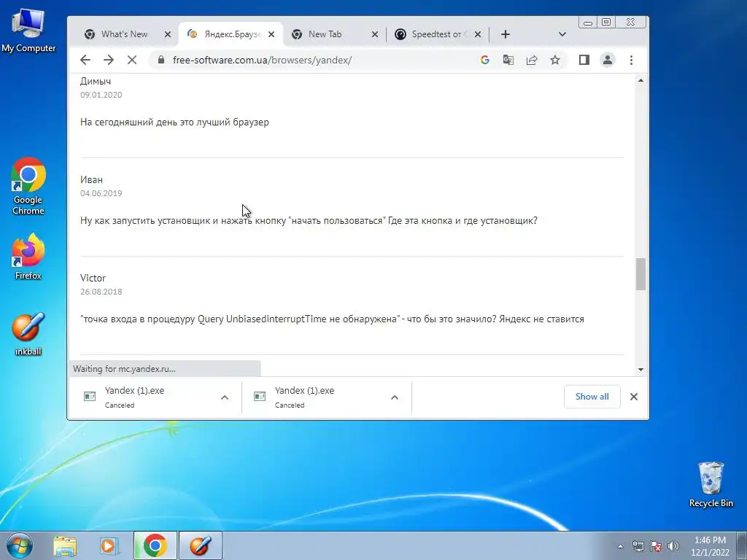The image size is (747, 560).
Task: Select the Firefox desktop shortcut
Action: pyautogui.click(x=28, y=257)
